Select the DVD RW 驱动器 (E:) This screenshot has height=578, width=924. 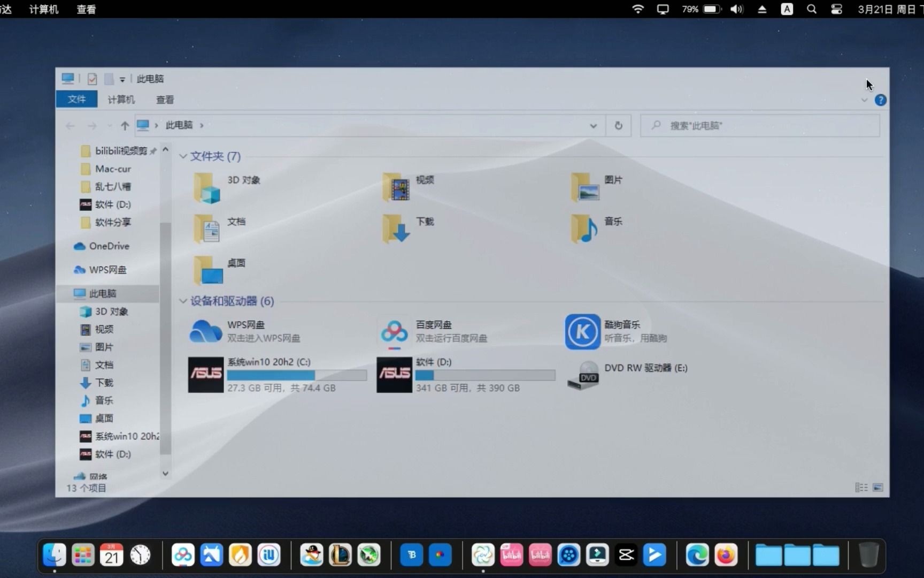pyautogui.click(x=627, y=375)
